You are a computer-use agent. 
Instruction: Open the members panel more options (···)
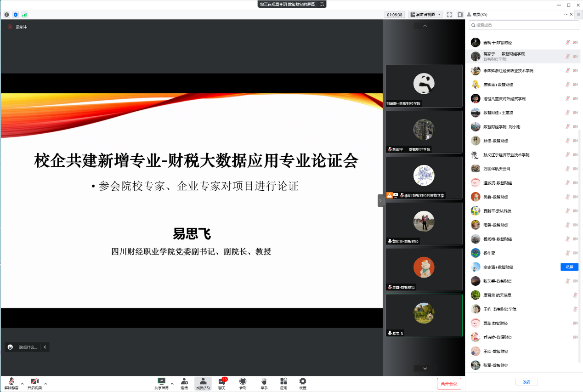pyautogui.click(x=566, y=15)
